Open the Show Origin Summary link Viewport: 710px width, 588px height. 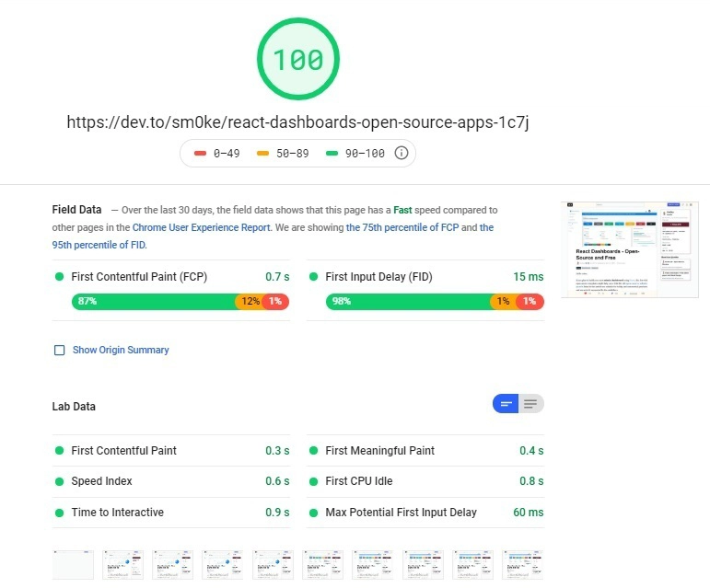click(121, 350)
